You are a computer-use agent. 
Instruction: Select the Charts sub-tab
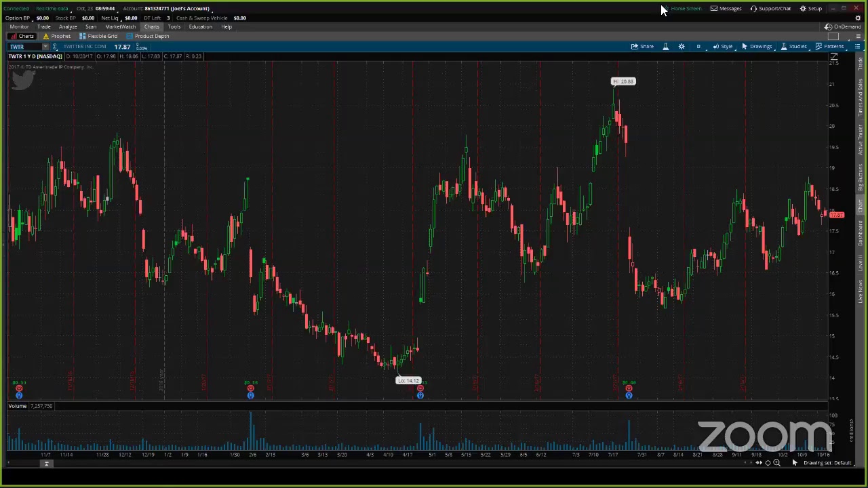pos(22,37)
